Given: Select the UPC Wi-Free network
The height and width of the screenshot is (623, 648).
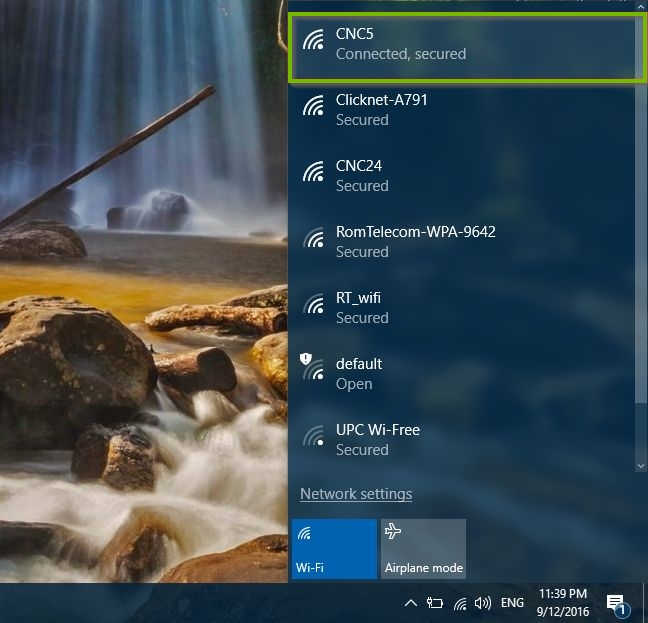Looking at the screenshot, I should click(462, 440).
